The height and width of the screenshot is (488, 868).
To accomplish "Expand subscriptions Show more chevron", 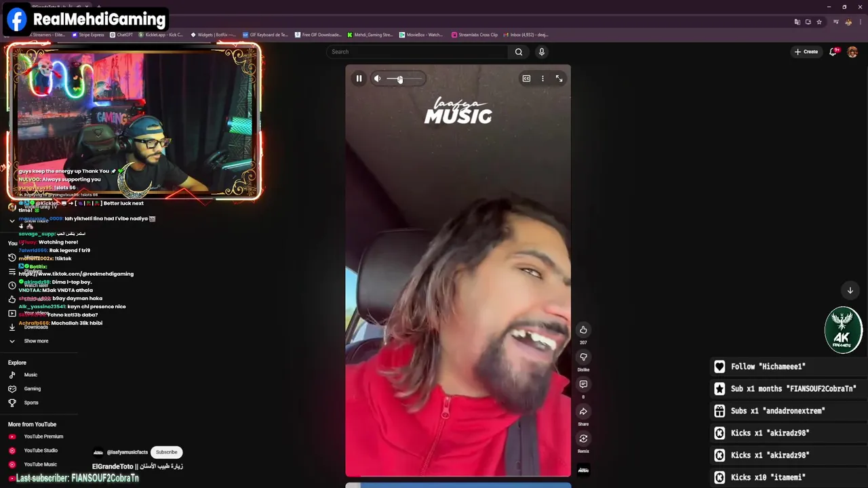I will [12, 221].
